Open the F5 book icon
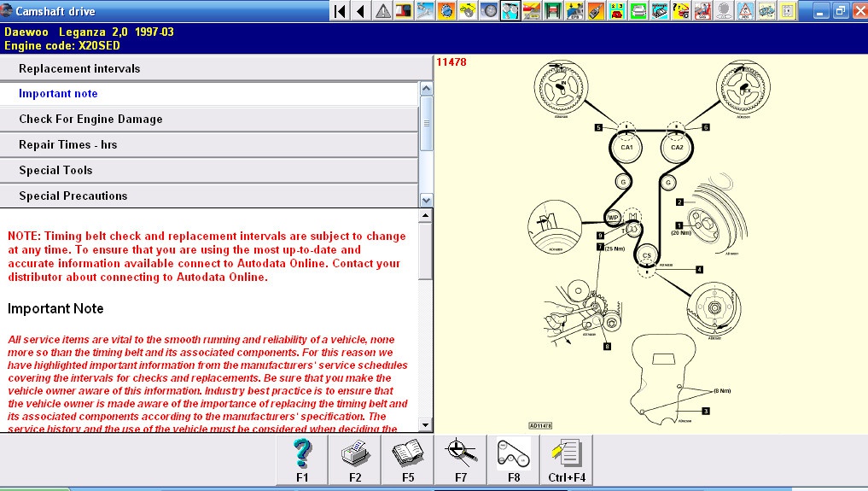Screen dimensions: 868x491 407,461
